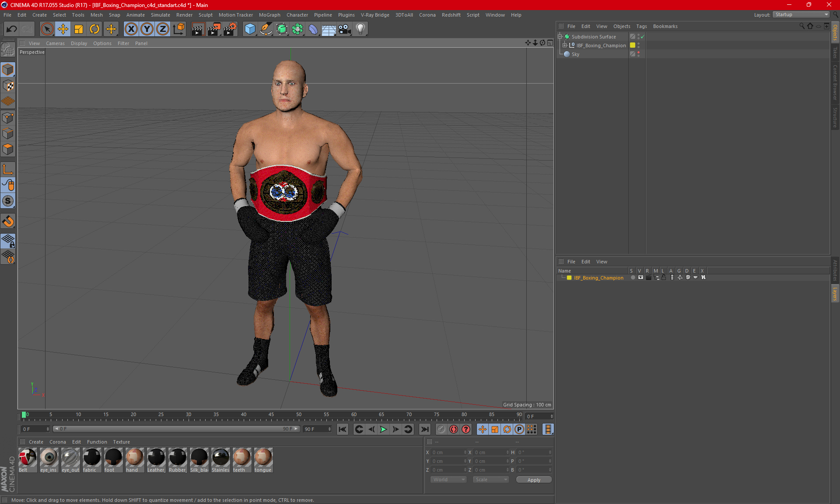Switch to Polygons mode icon
Image resolution: width=840 pixels, height=504 pixels.
click(x=8, y=149)
